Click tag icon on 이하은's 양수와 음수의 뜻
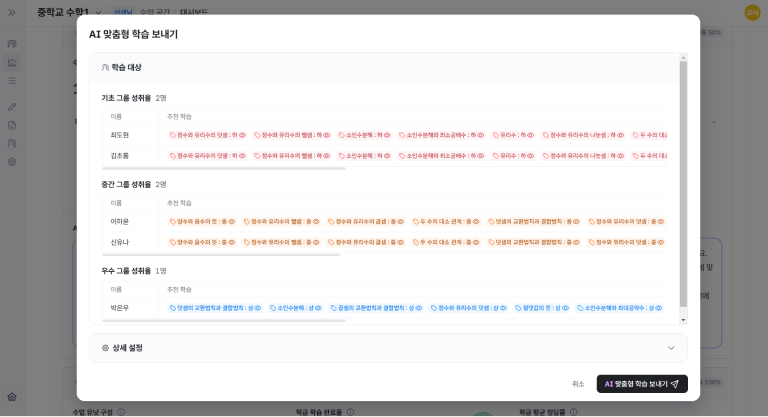 tap(173, 221)
